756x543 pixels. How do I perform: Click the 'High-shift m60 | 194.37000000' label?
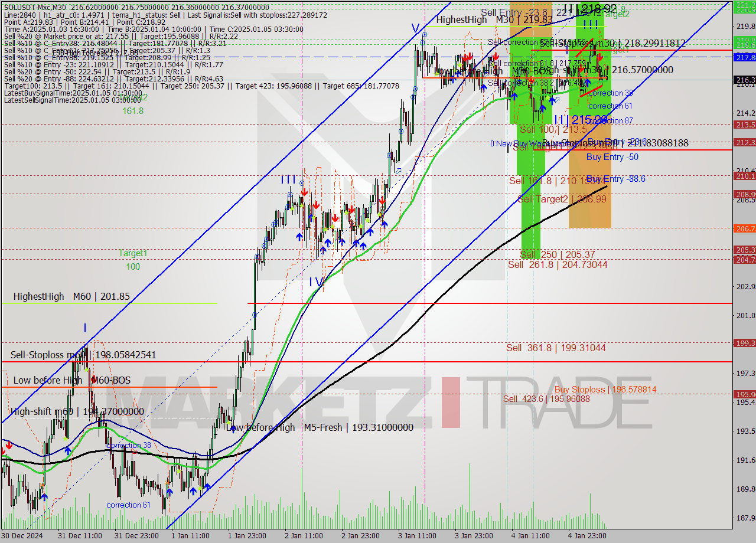pyautogui.click(x=77, y=411)
